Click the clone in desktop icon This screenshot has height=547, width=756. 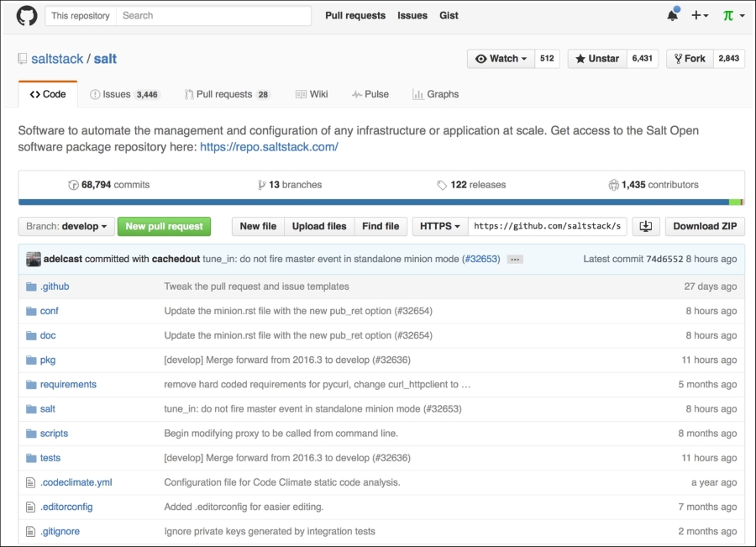646,226
